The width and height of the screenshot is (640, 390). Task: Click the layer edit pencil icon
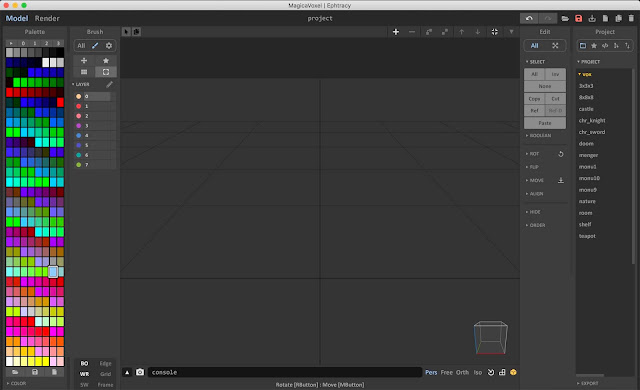[x=109, y=84]
